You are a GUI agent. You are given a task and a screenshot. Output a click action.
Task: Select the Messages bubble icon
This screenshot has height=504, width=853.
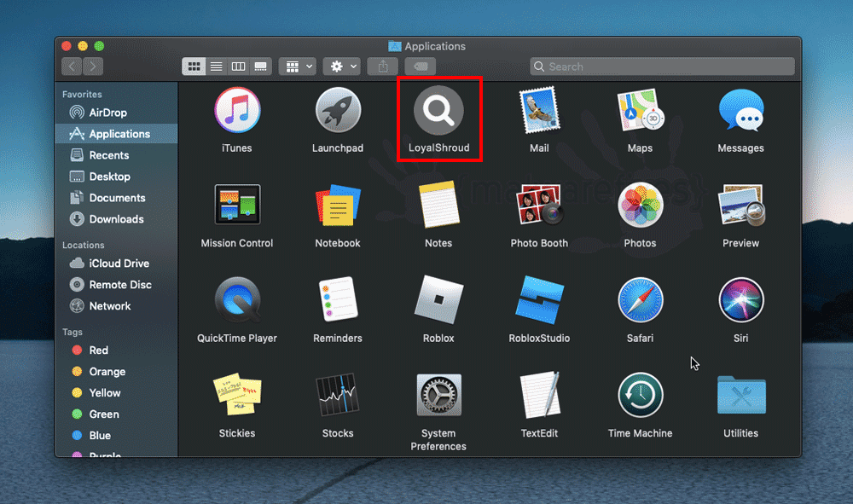[x=741, y=110]
